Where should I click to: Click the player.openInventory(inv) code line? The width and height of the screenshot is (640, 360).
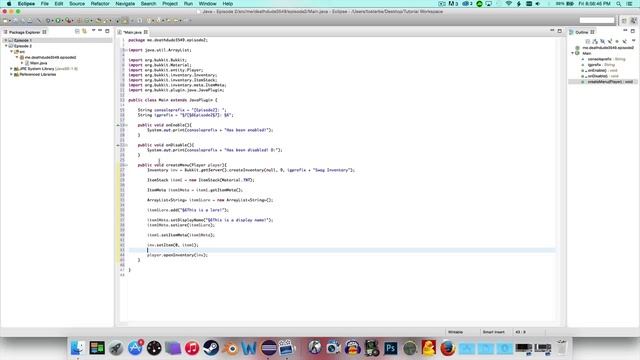pos(177,255)
